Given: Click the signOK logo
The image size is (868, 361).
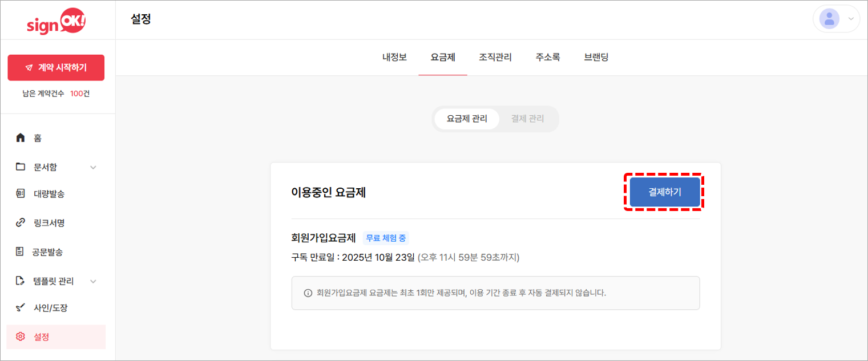Looking at the screenshot, I should coord(56,21).
